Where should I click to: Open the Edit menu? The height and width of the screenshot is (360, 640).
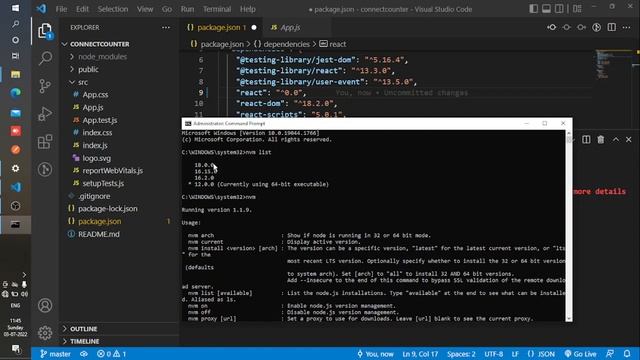[x=82, y=9]
